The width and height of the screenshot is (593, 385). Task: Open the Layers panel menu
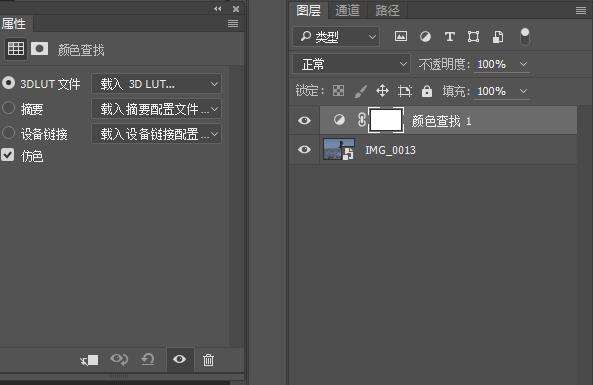coord(581,11)
